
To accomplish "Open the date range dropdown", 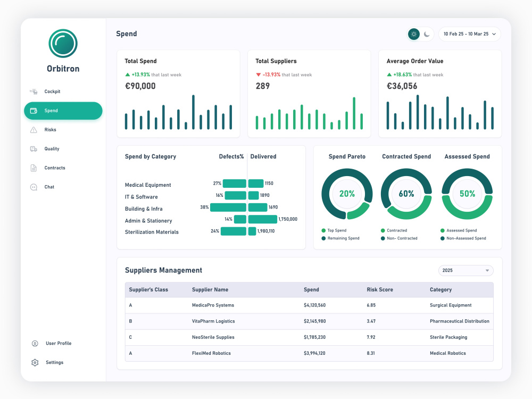I will [x=470, y=34].
